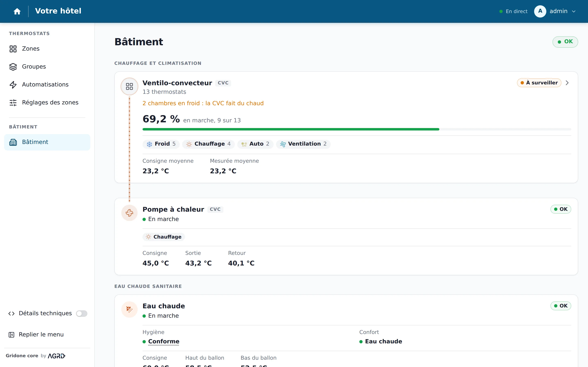Click the Pompe à chaleur fan icon
Image resolution: width=588 pixels, height=367 pixels.
[129, 213]
